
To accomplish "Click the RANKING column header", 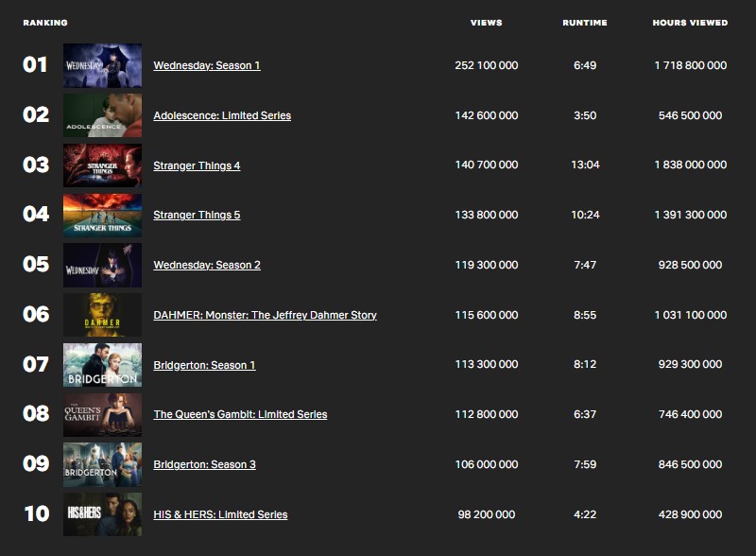I will (x=43, y=21).
